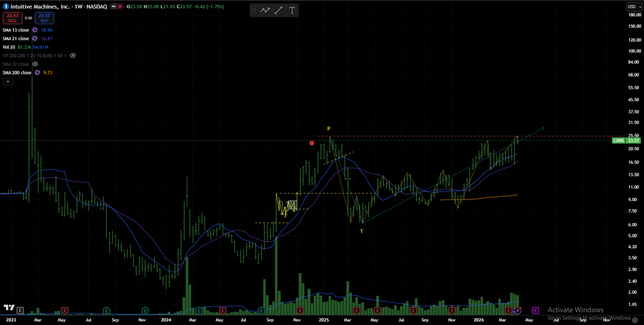644x325 pixels.
Task: Grab the floating drawing toolbar drag handle
Action: point(254,10)
